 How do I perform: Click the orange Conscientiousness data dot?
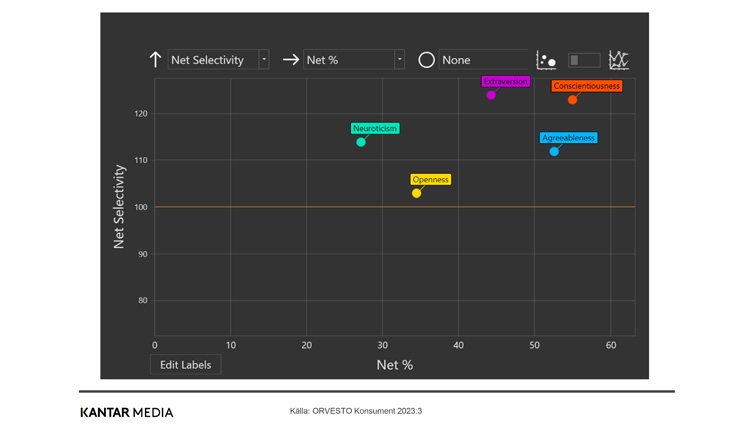pyautogui.click(x=572, y=100)
